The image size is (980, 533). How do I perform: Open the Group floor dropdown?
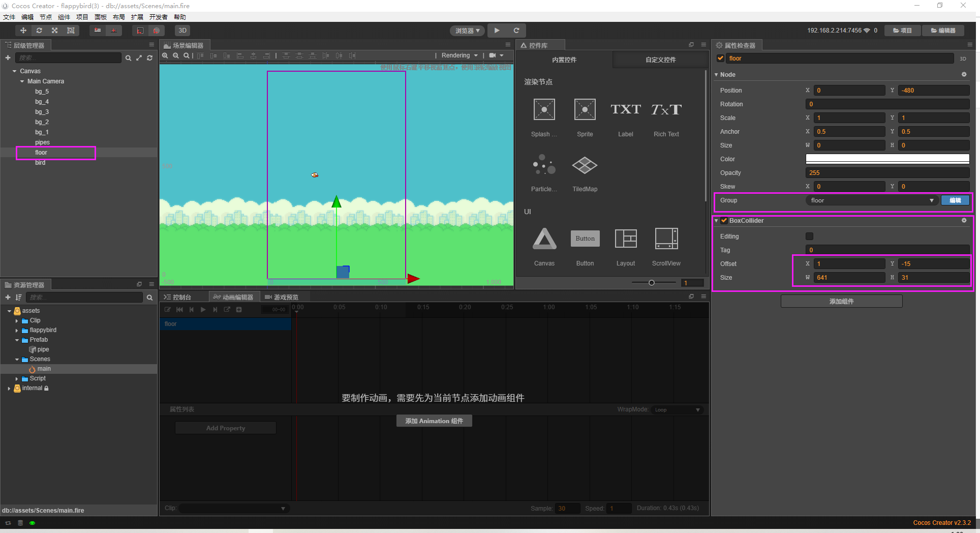tap(872, 200)
